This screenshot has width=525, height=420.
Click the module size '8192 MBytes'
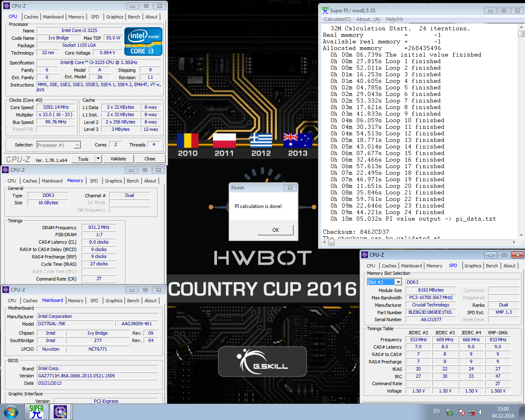click(x=431, y=290)
